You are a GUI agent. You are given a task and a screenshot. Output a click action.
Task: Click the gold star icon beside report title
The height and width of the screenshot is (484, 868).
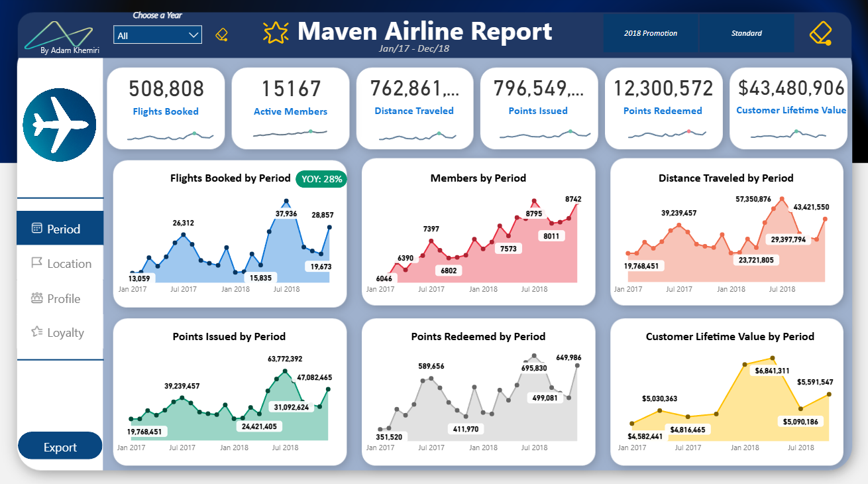(276, 32)
